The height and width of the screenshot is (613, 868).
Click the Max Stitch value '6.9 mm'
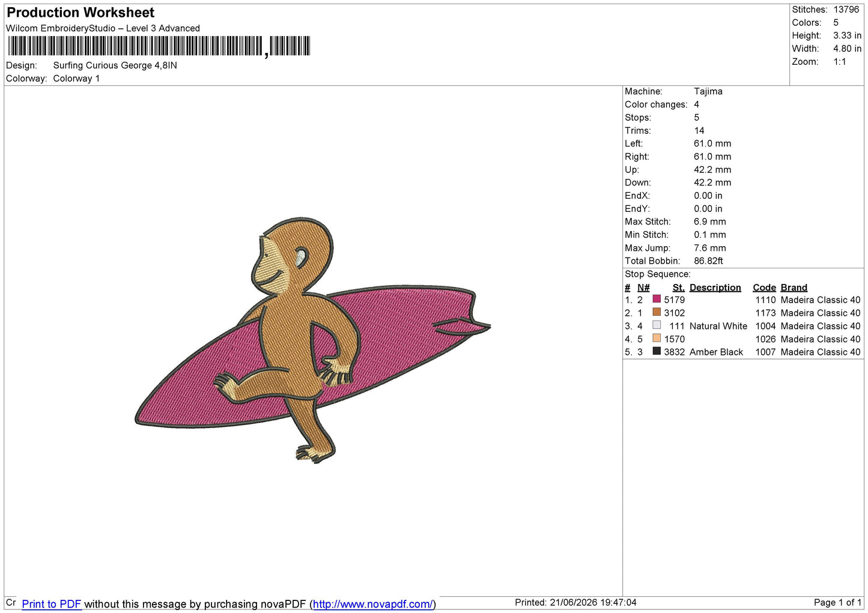710,222
